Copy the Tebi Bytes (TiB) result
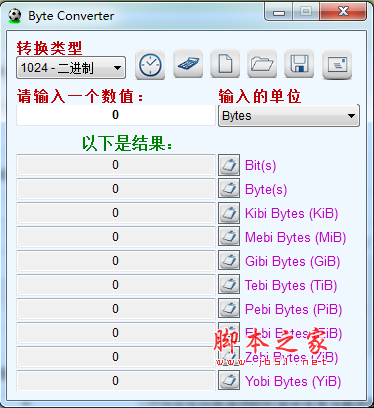 (x=229, y=285)
